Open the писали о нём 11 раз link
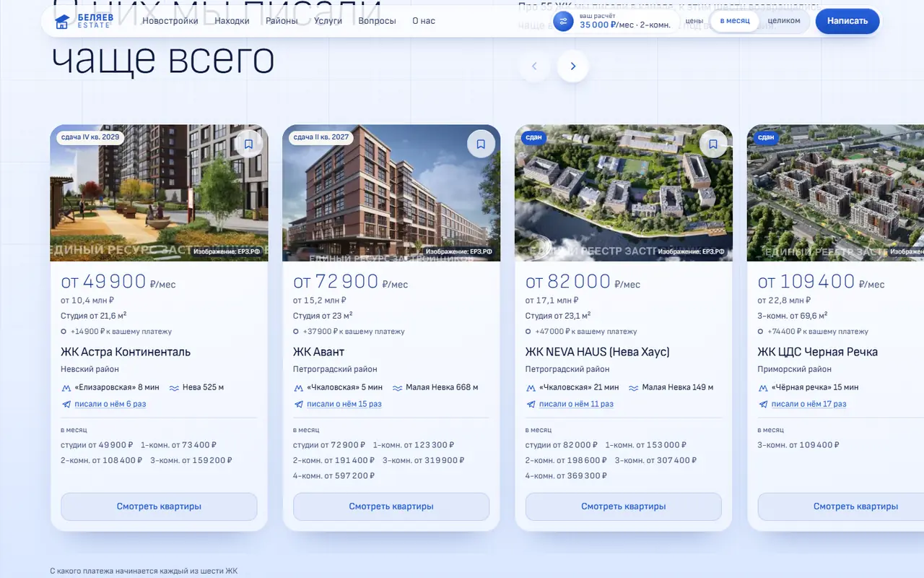 point(576,404)
